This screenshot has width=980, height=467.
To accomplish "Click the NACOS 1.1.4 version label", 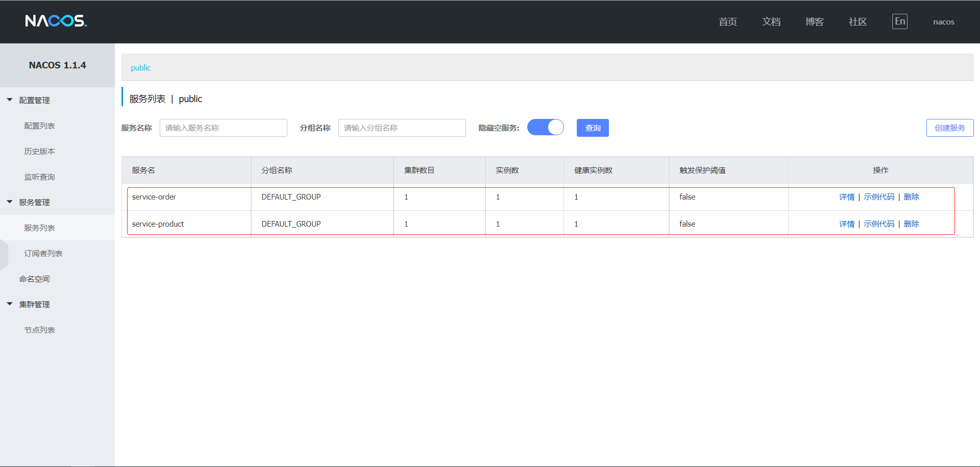I will tap(57, 65).
